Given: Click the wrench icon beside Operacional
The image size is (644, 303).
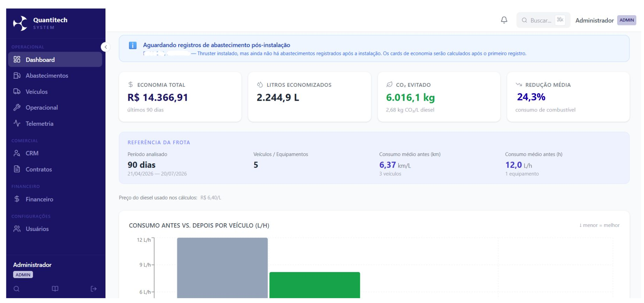Looking at the screenshot, I should click(x=17, y=108).
